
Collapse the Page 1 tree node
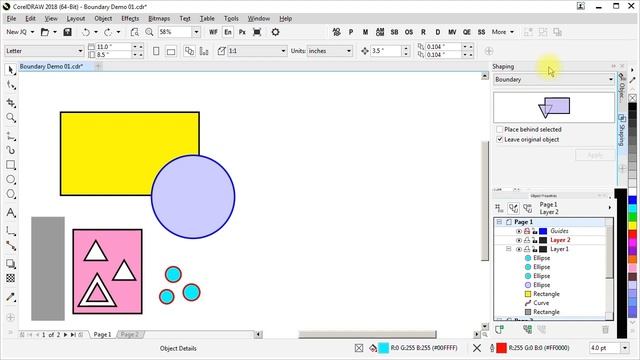pyautogui.click(x=499, y=222)
